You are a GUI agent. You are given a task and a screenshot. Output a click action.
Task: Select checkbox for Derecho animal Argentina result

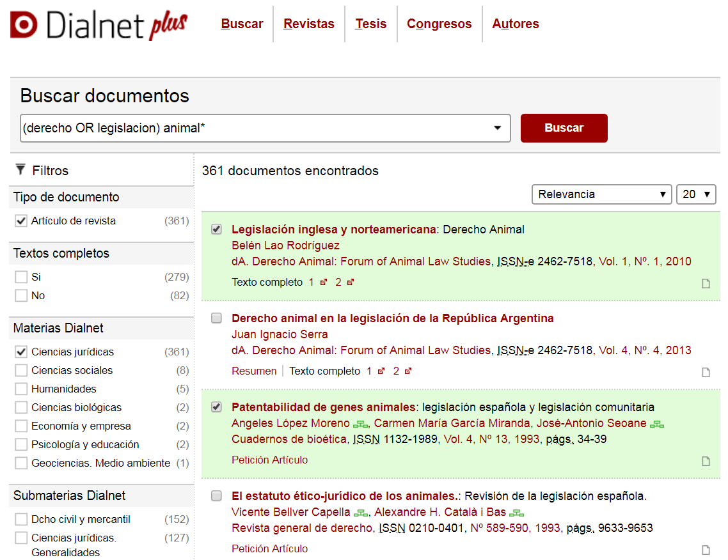[x=217, y=318]
